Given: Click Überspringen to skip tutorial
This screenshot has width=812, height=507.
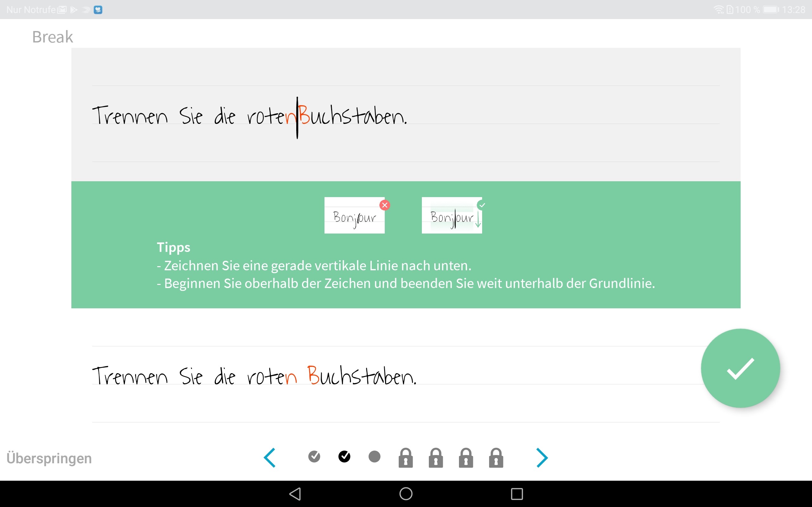Looking at the screenshot, I should coord(49,458).
